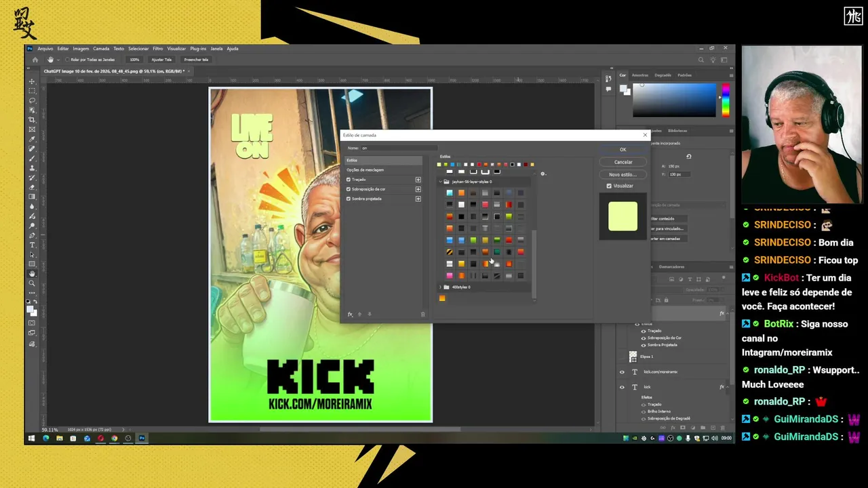The height and width of the screenshot is (488, 868).
Task: Toggle Brilho Interno effect visibility on kick layer
Action: (x=644, y=411)
